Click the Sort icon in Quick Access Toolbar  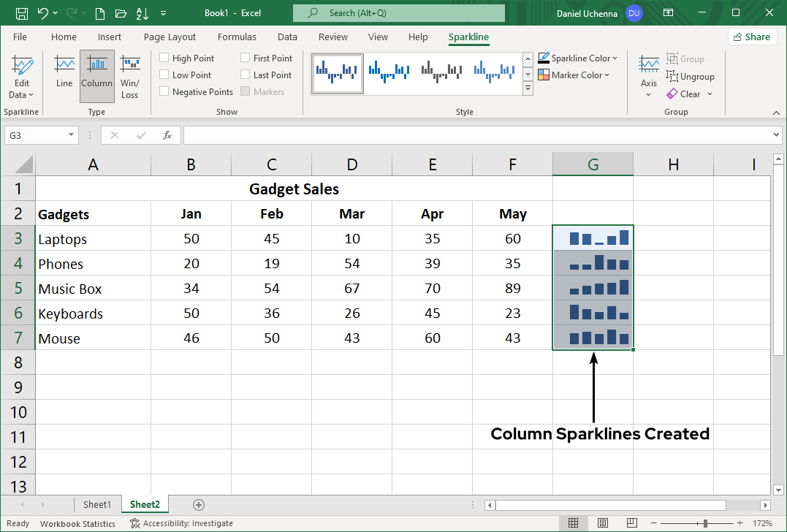pyautogui.click(x=142, y=12)
